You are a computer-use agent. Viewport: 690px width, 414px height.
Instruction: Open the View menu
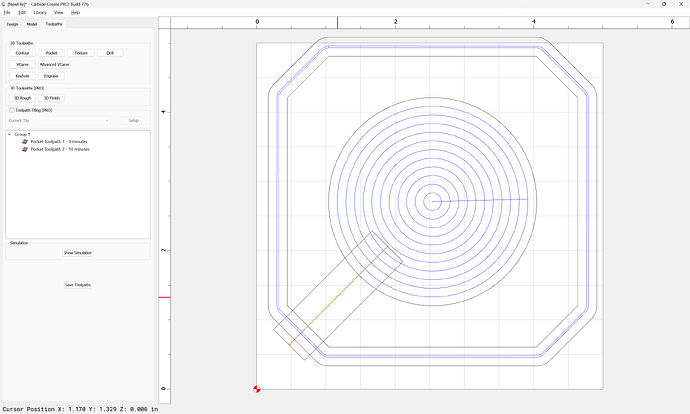tap(59, 12)
